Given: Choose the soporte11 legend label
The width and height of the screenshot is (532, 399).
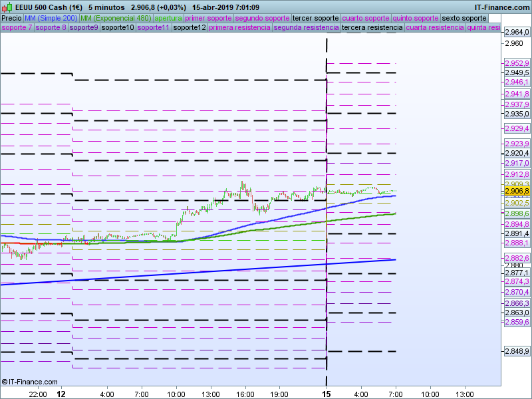Looking at the screenshot, I should pyautogui.click(x=154, y=27).
